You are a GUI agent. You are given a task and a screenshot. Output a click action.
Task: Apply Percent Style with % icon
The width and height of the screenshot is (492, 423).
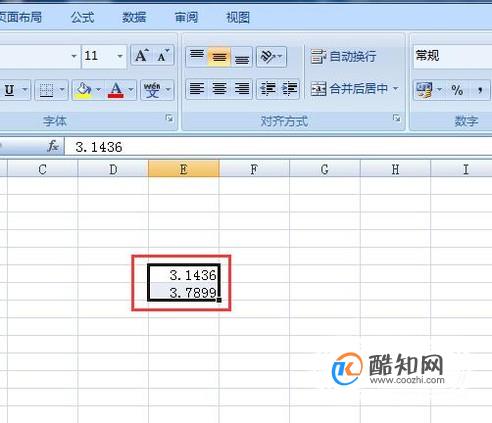[457, 89]
